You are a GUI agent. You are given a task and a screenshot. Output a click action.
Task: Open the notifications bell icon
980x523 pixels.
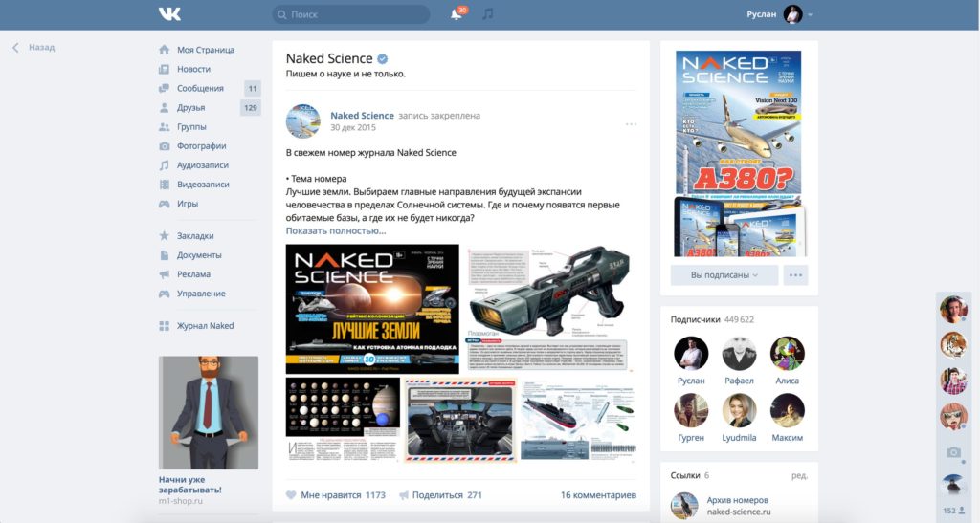(457, 14)
